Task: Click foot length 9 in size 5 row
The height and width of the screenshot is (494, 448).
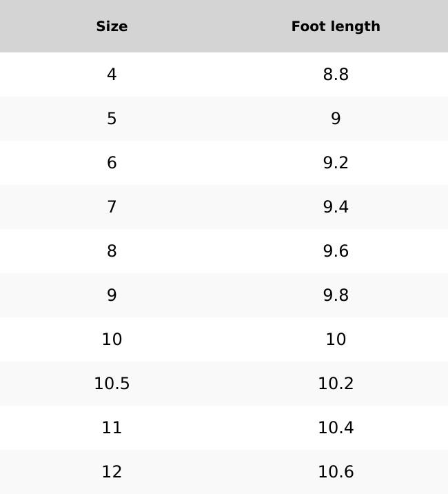Action: point(336,119)
